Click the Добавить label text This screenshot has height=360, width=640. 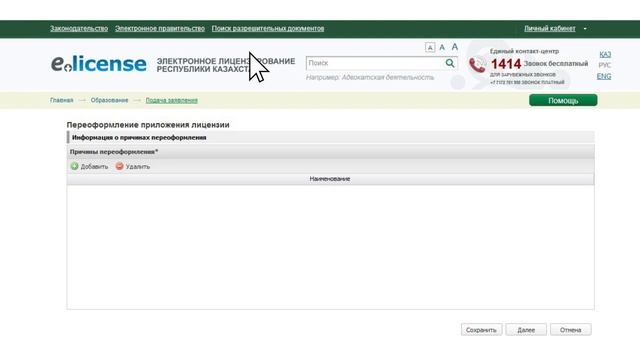[94, 167]
